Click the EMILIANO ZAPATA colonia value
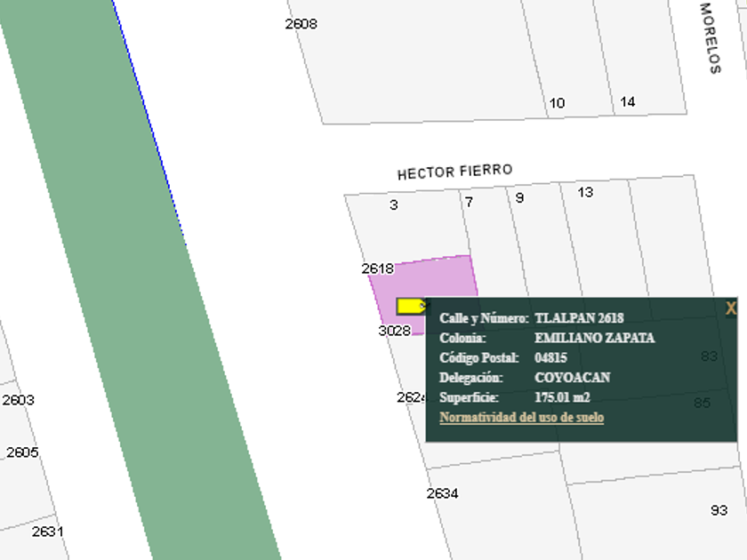The height and width of the screenshot is (560, 747). [x=594, y=338]
